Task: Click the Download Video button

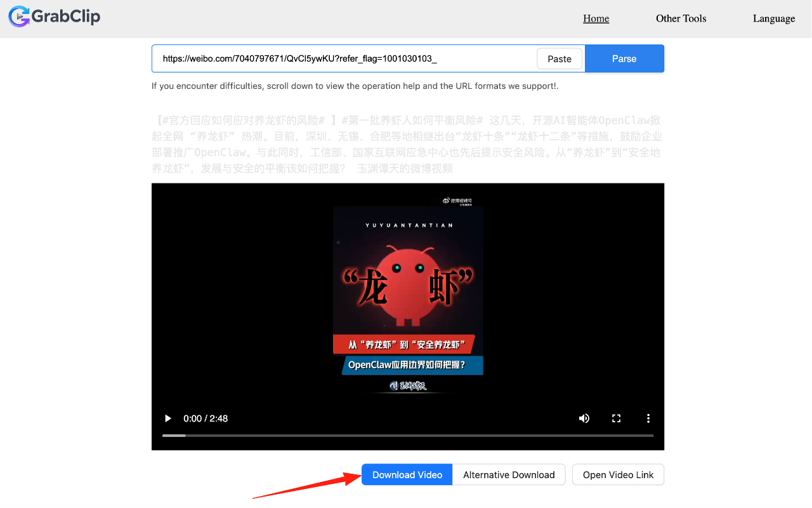Action: tap(407, 475)
